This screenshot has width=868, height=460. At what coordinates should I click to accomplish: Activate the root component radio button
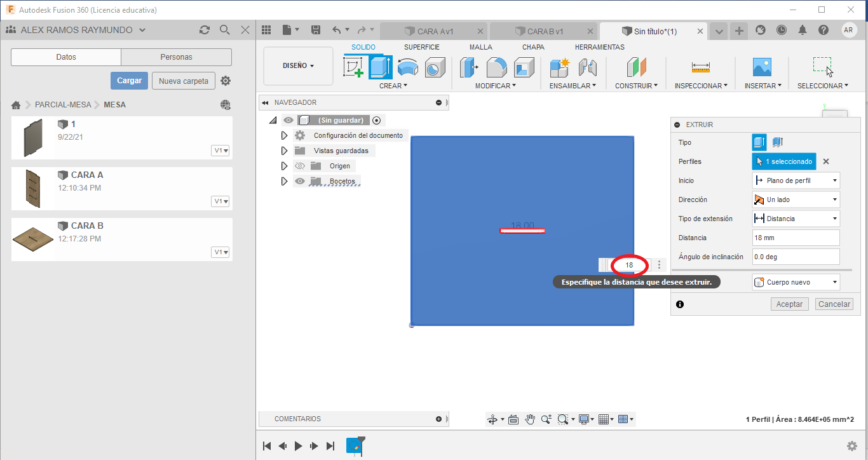point(377,120)
